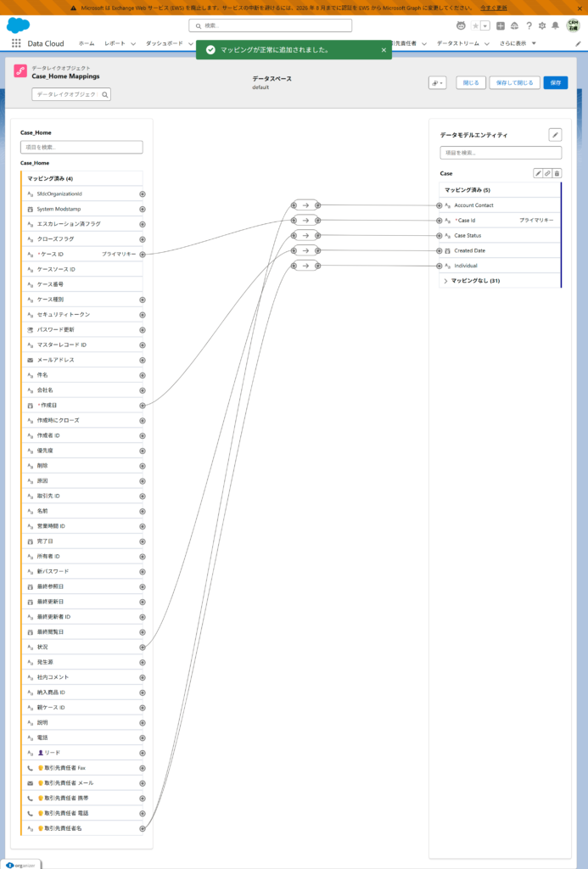Open the notifications bell
The image size is (588, 869).
(555, 25)
